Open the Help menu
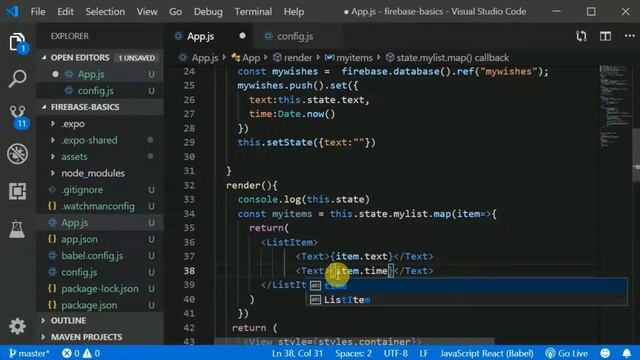Image resolution: width=640 pixels, height=360 pixels. coord(294,11)
